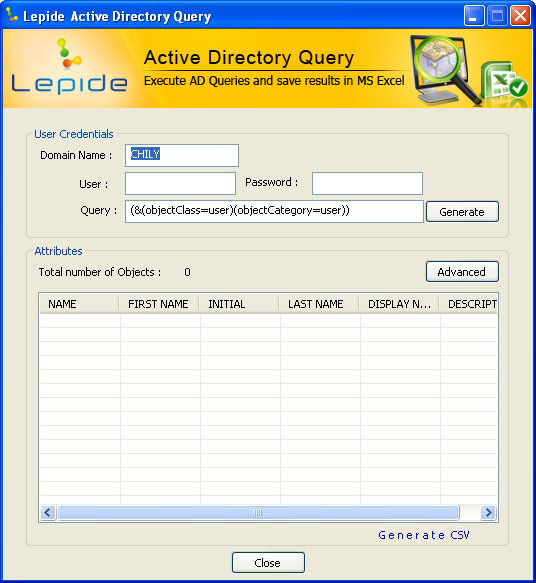
Task: Click the Excel checkmark icon in banner
Action: pyautogui.click(x=504, y=80)
